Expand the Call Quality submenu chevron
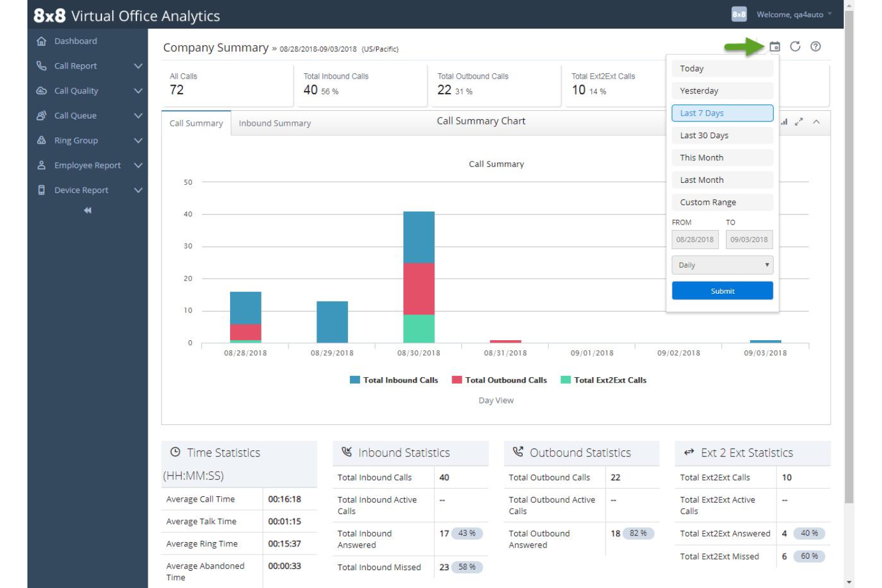This screenshot has height=588, width=882. (x=138, y=91)
